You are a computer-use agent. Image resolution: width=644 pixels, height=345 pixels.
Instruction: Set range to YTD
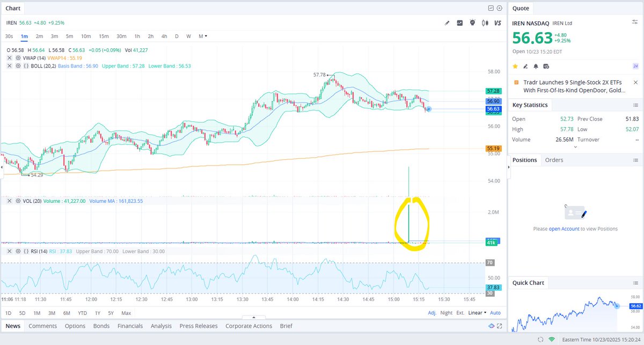(82, 312)
